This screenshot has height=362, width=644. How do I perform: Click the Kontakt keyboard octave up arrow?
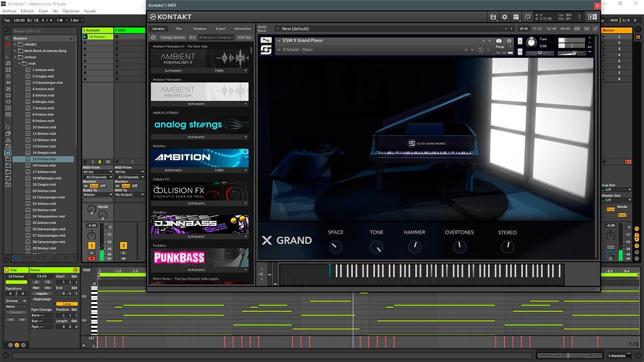coord(261,268)
